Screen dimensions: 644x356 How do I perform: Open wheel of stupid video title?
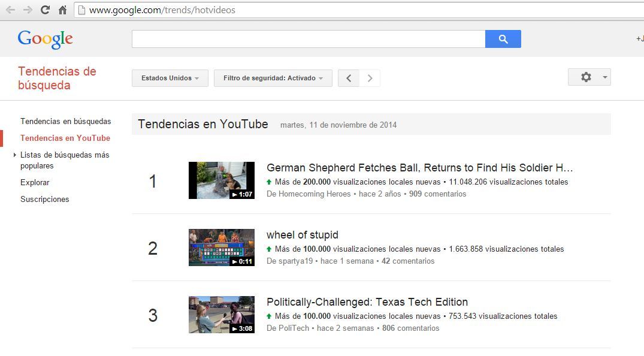(303, 235)
